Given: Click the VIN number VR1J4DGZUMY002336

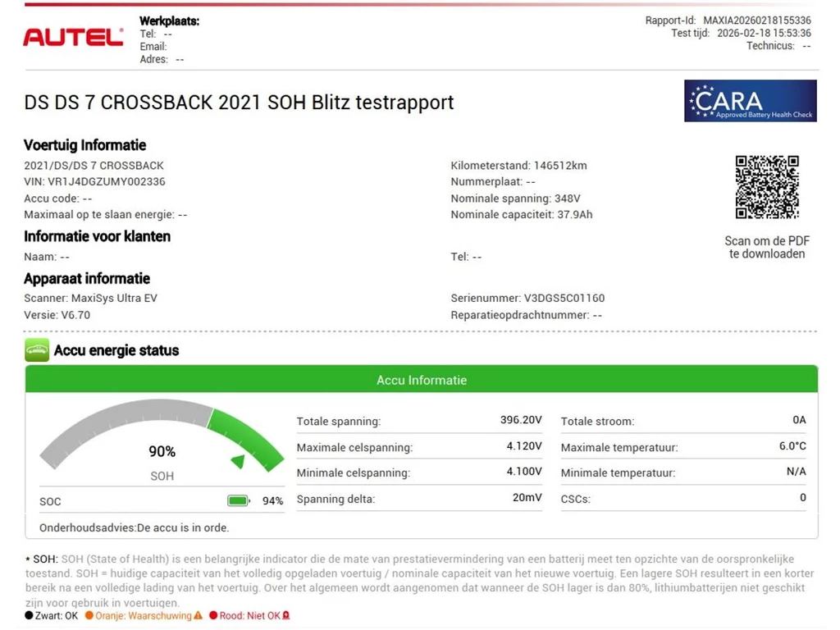Looking at the screenshot, I should pos(107,182).
